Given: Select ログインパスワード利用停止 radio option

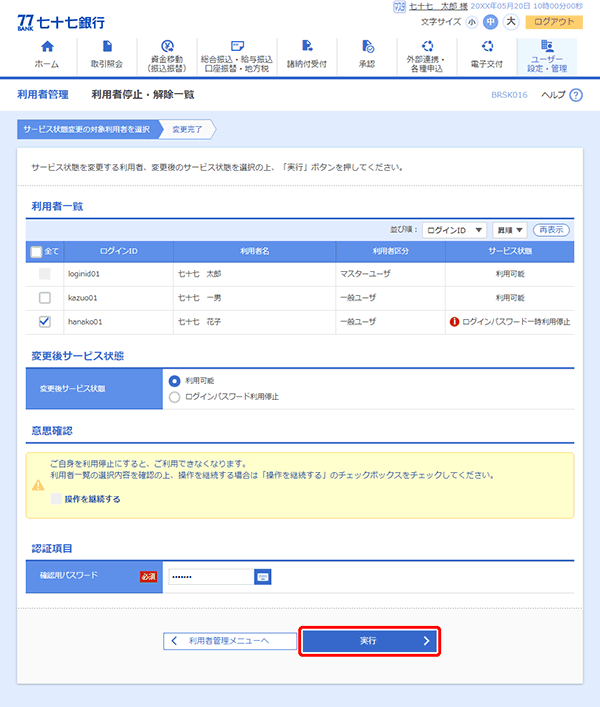Looking at the screenshot, I should (x=176, y=397).
